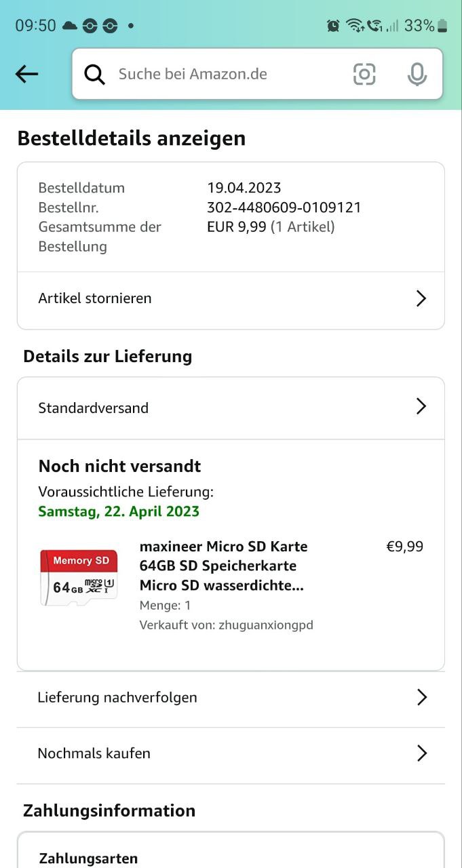462x868 pixels.
Task: Open maxineer Micro SD Karte product title
Action: (223, 566)
